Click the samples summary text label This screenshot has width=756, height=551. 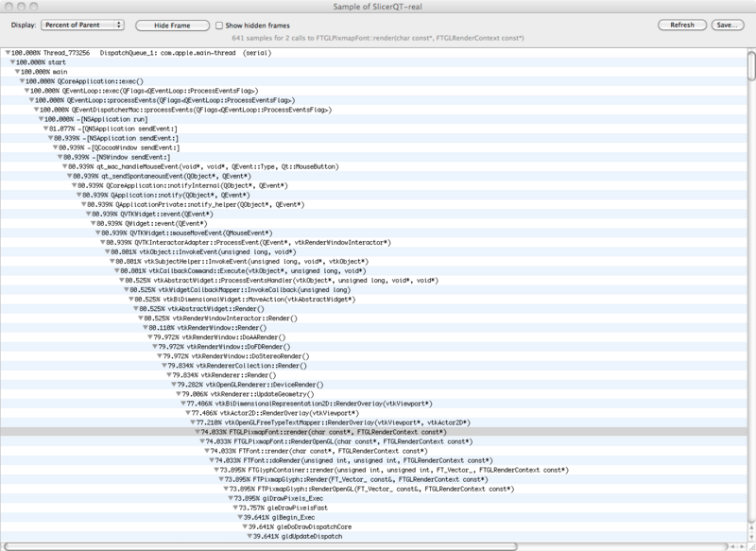[377, 37]
